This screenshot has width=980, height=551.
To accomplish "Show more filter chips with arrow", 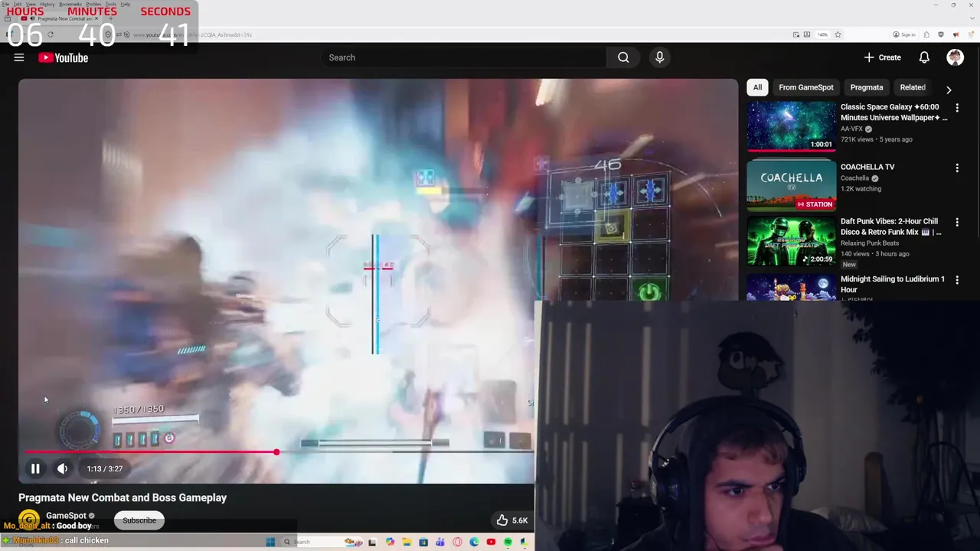I will (949, 90).
